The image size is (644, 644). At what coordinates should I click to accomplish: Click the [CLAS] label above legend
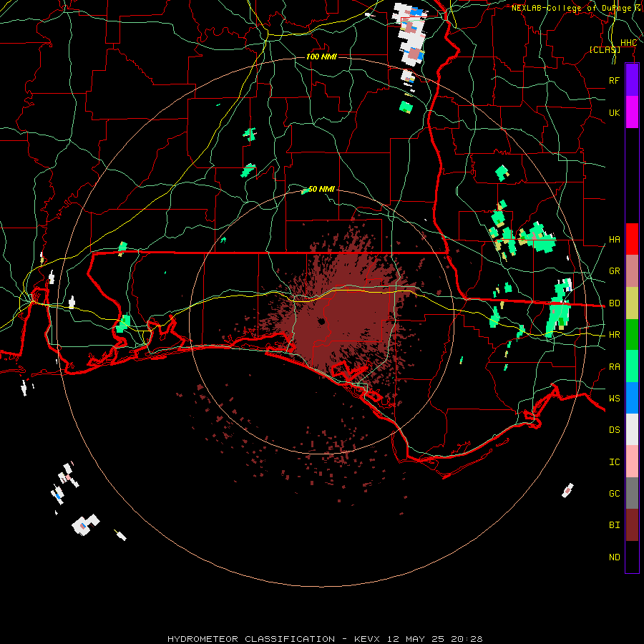tap(605, 49)
